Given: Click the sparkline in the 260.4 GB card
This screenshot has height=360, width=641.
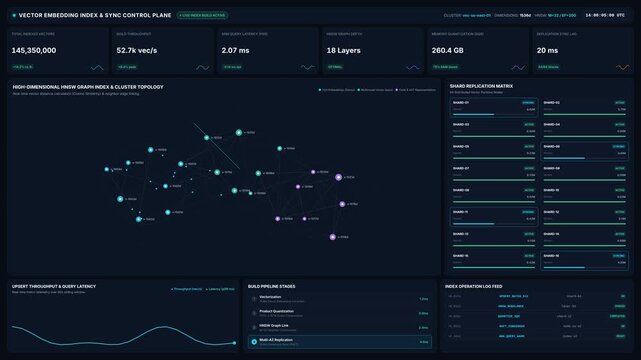Looking at the screenshot, I should tap(518, 67).
